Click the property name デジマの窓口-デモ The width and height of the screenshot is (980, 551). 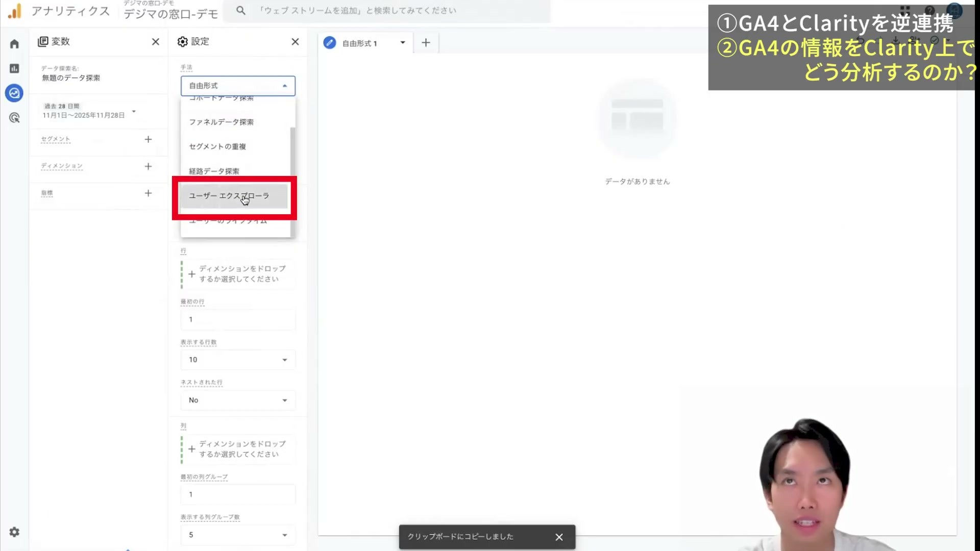click(x=170, y=14)
